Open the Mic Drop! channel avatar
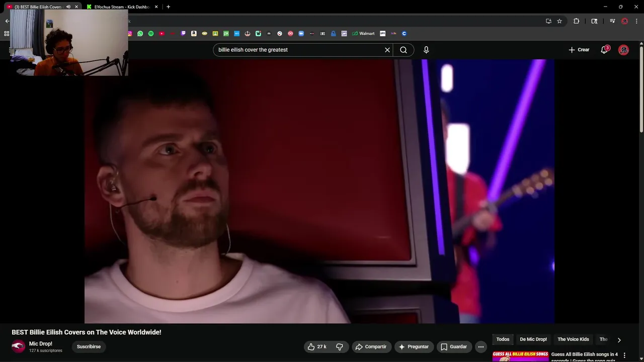The height and width of the screenshot is (362, 644). [x=19, y=346]
